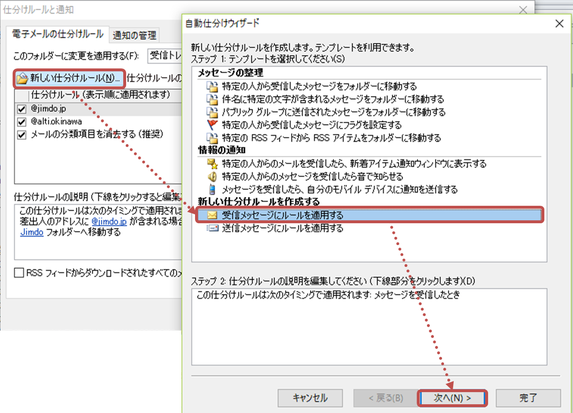
Task: Click icon for パブリック グループに送信されたメッセージ template
Action: pos(212,112)
